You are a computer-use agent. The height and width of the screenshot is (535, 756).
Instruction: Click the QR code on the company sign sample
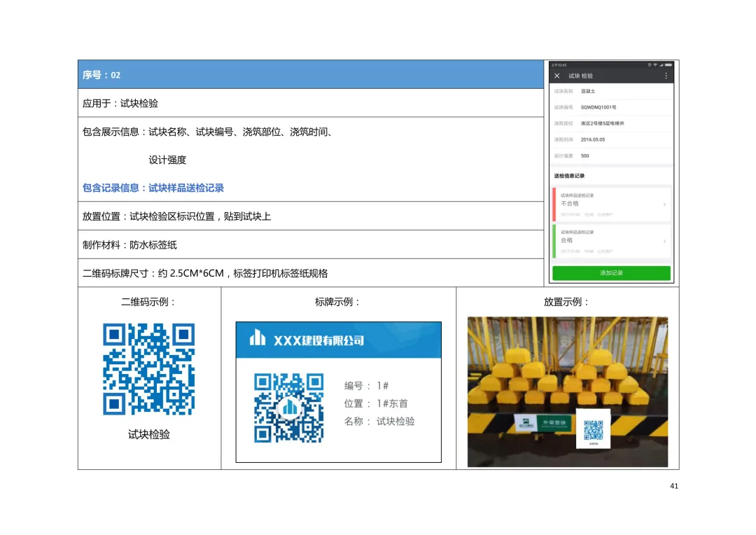(x=289, y=408)
